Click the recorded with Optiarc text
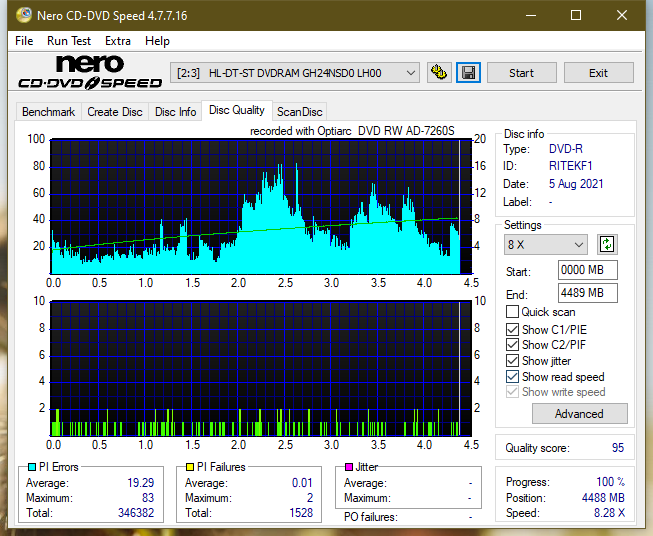Image resolution: width=653 pixels, height=536 pixels. pyautogui.click(x=352, y=131)
